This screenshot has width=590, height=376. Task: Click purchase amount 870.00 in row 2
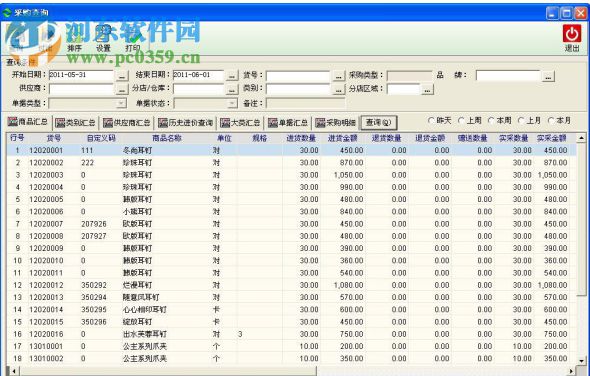coord(352,163)
